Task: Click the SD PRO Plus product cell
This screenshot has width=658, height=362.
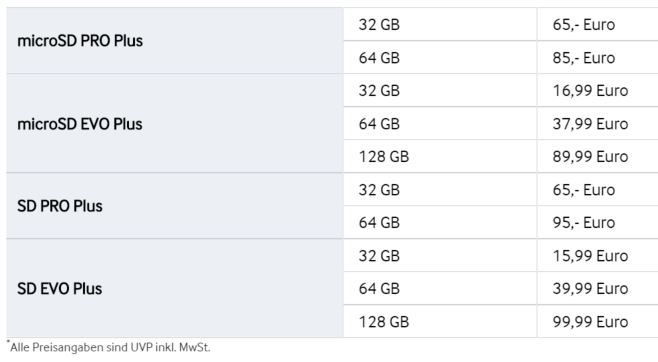Action: point(175,206)
